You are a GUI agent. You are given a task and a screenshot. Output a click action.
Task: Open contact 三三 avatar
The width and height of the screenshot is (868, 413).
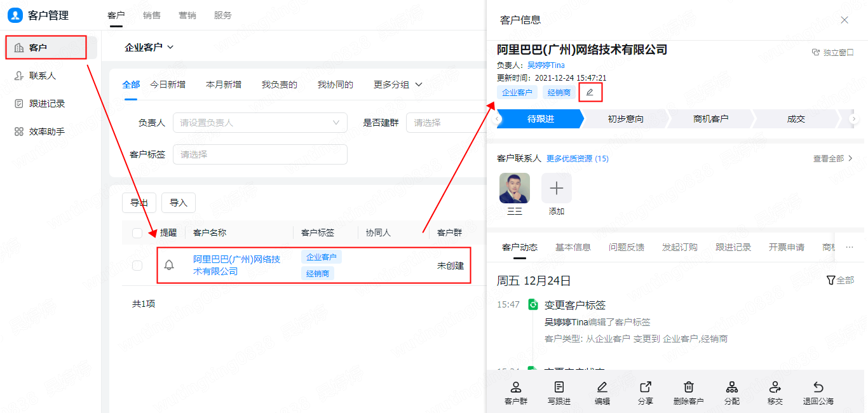pos(515,188)
